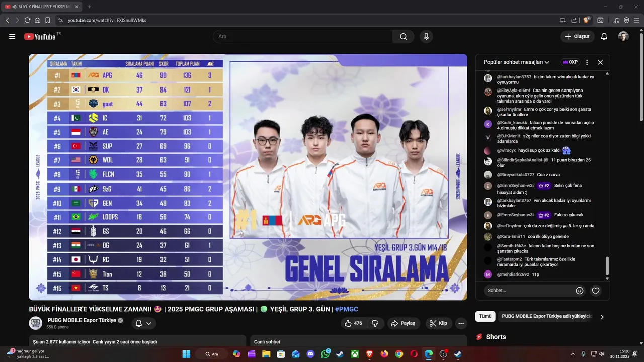
Task: Click username @mehdiark2692 in chat
Action: (x=513, y=274)
